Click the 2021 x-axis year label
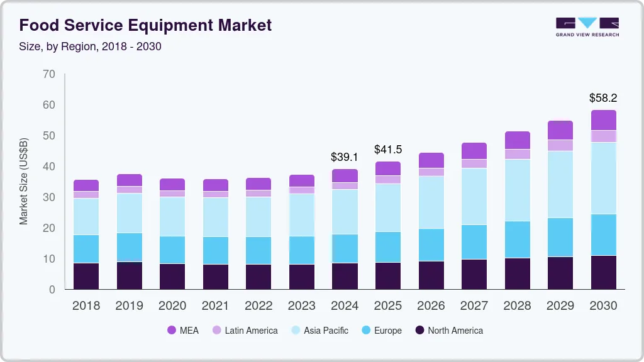Screen dimensions: 644x362 (x=216, y=306)
